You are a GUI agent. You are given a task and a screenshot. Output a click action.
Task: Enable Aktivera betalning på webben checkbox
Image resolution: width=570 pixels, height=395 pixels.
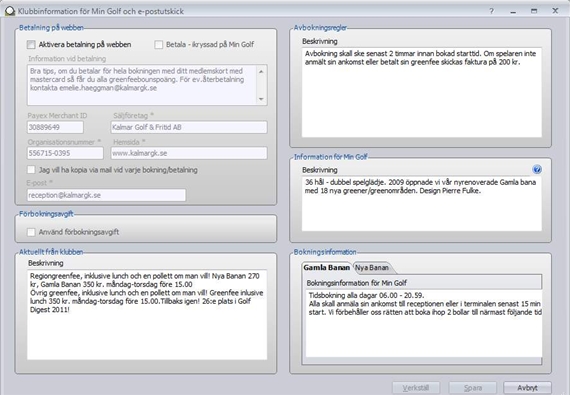31,45
